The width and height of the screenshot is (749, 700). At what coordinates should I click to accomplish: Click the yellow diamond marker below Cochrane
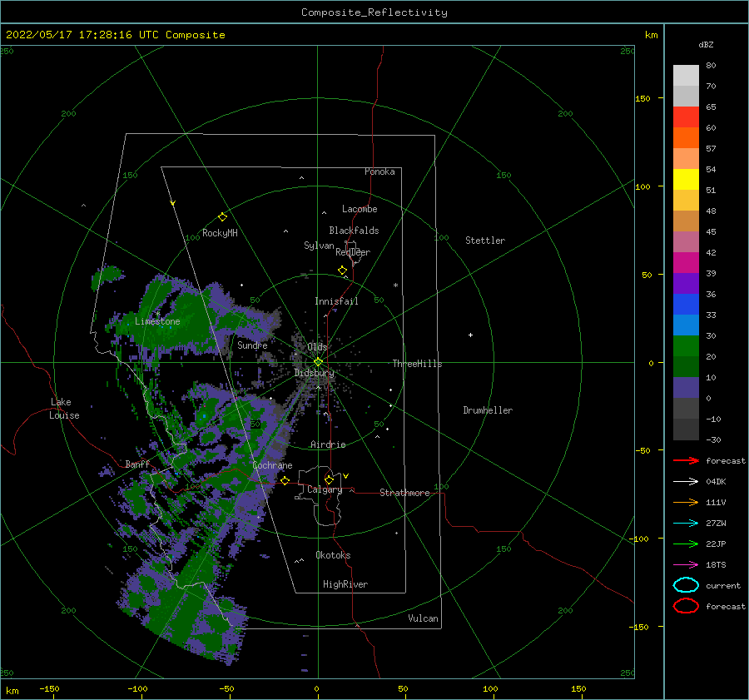coord(285,480)
